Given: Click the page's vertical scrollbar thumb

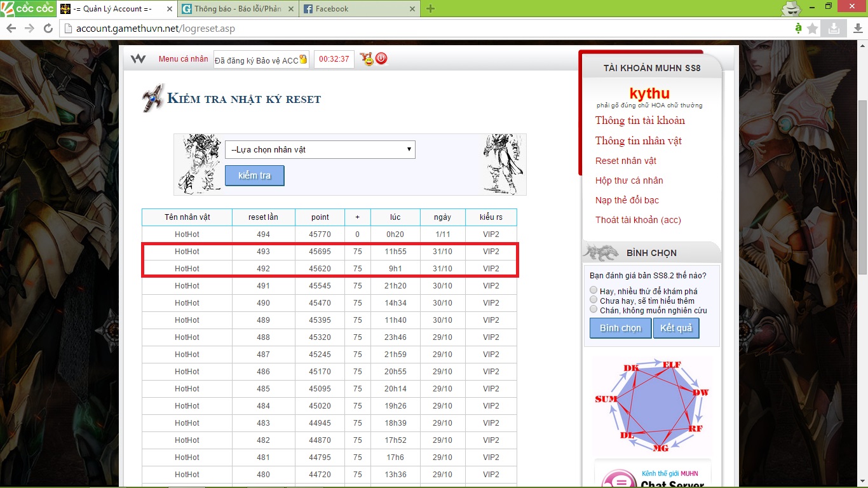Looking at the screenshot, I should [x=862, y=187].
